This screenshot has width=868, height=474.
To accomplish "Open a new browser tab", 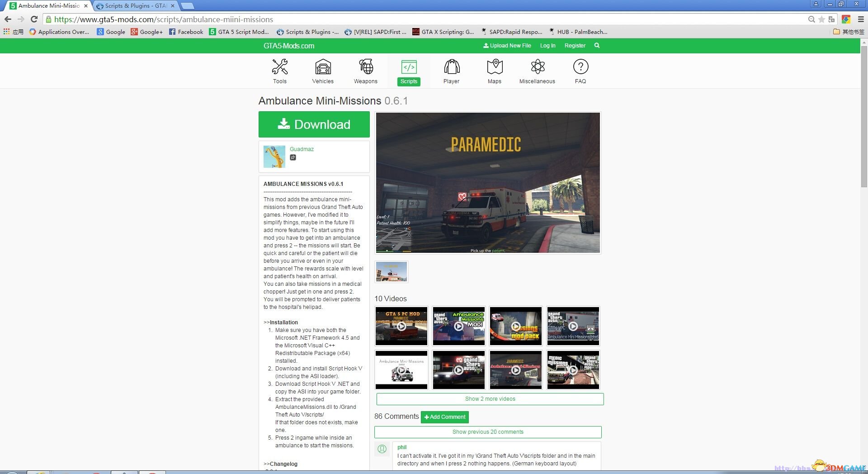I will (187, 6).
